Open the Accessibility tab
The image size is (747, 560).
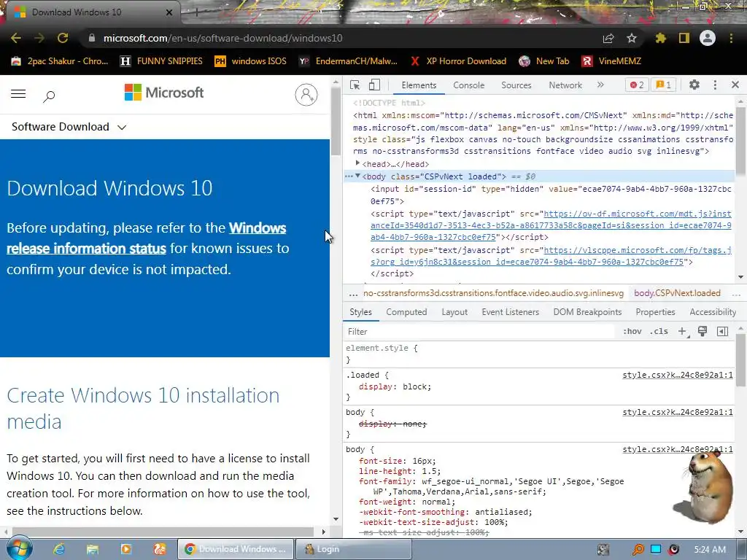[713, 312]
